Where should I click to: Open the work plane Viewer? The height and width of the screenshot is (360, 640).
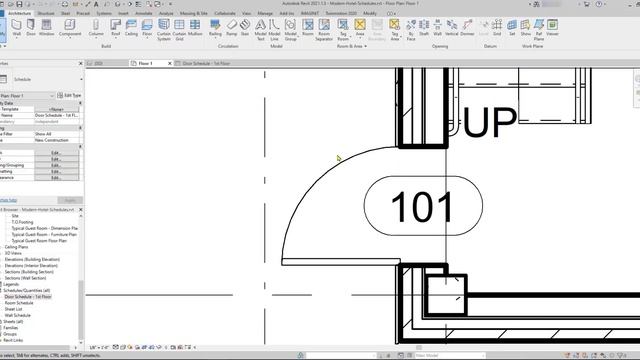552,27
